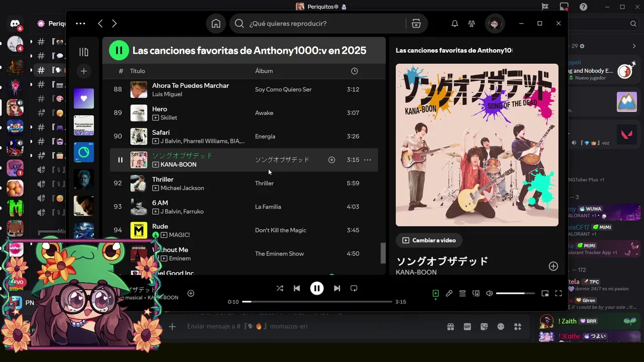Screen dimensions: 644x362
Task: Click the '¿Qué quieres reproducir?' search field
Action: coord(317,24)
